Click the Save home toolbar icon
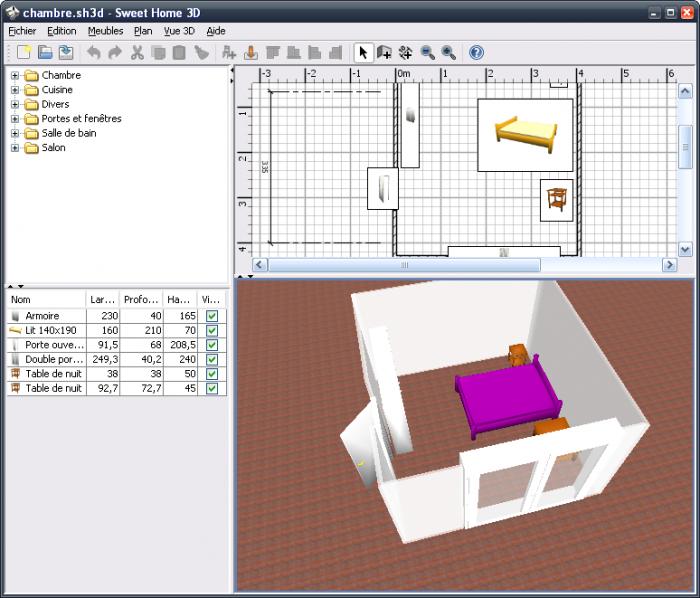Viewport: 700px width, 598px height. click(x=66, y=52)
